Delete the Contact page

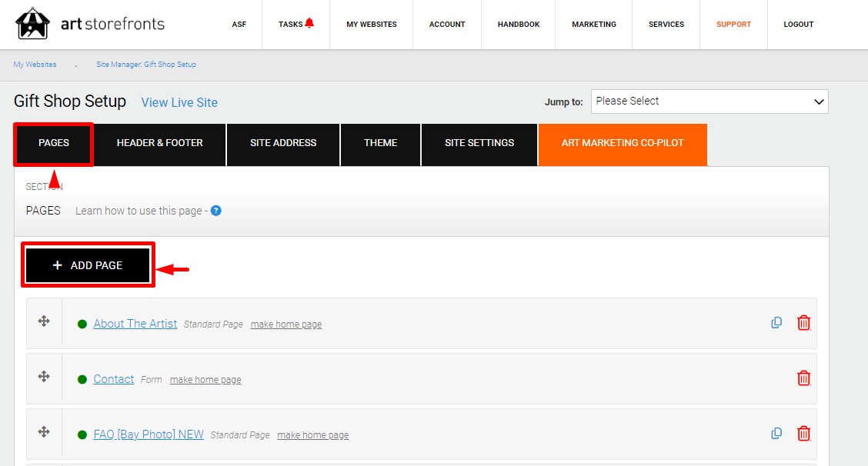tap(803, 378)
